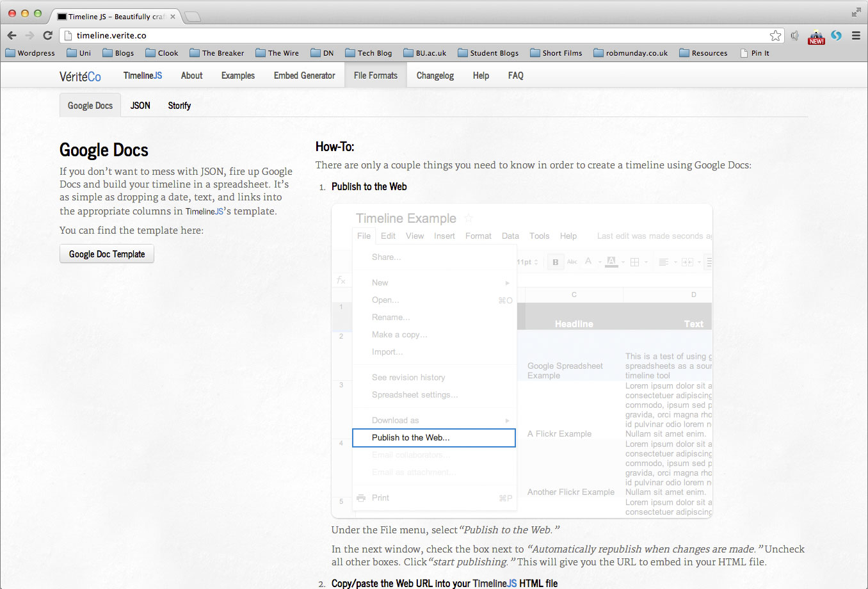Open The Breaker bookmarks folder
Image resolution: width=868 pixels, height=589 pixels.
pos(217,53)
